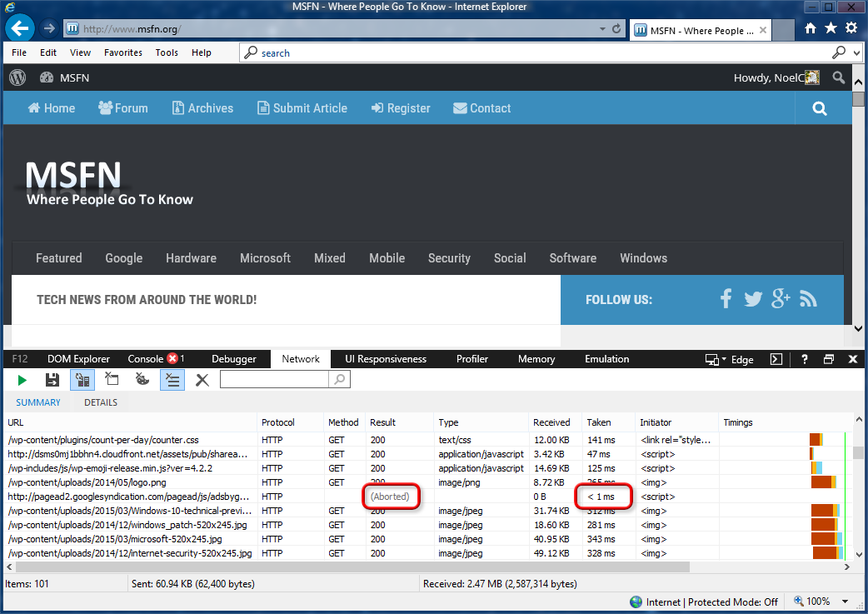Clear the network session with X icon
The image size is (868, 614).
point(202,380)
